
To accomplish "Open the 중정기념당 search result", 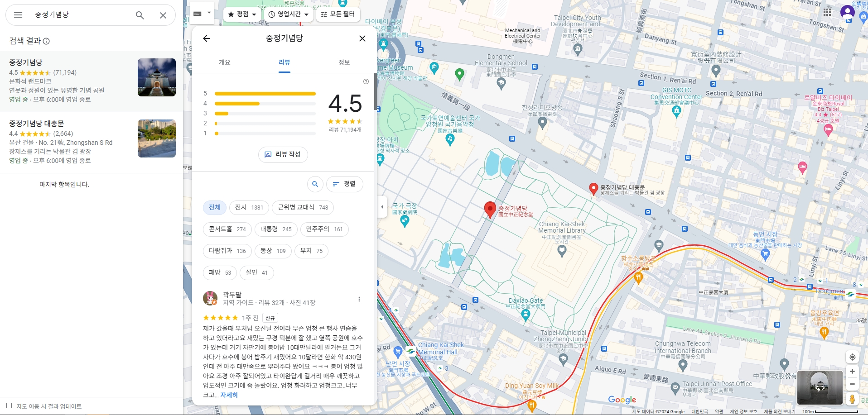I will [x=92, y=81].
